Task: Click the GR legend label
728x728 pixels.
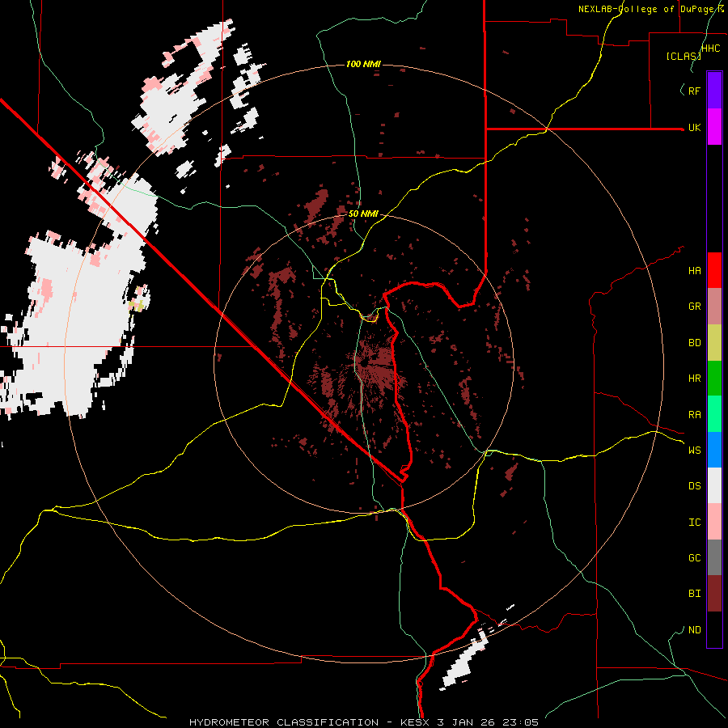Action: click(x=695, y=307)
